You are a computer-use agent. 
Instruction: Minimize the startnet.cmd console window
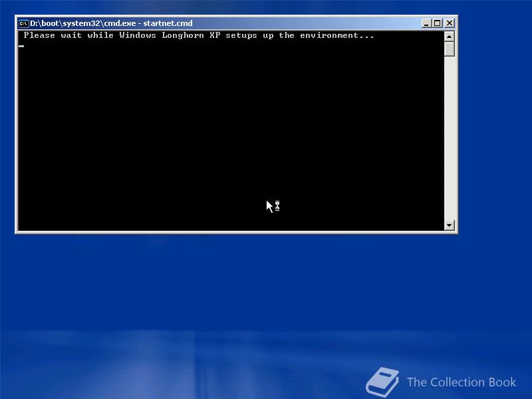(x=426, y=23)
